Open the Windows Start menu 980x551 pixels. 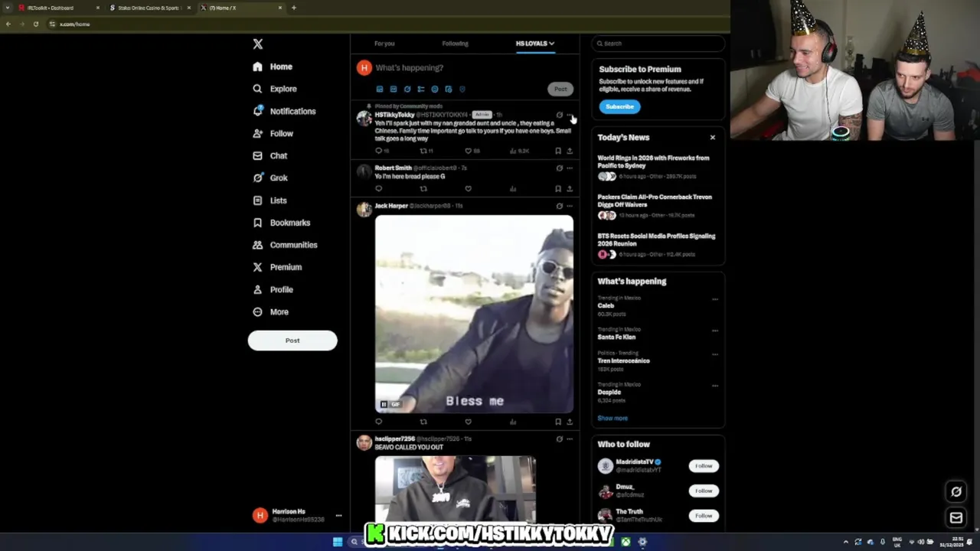pos(338,542)
